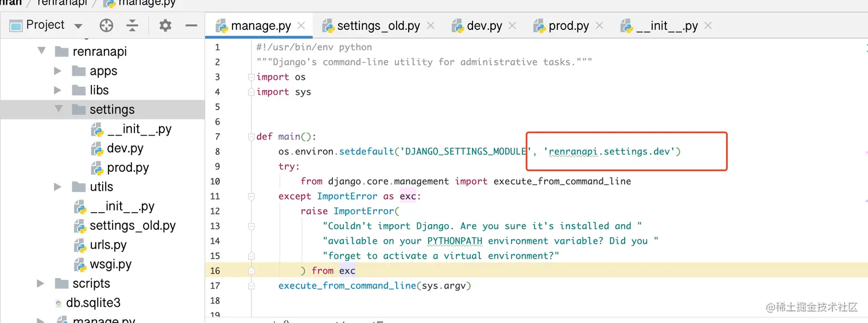Click manage.py in the breadcrumb path
This screenshot has height=323, width=868.
point(139,3)
